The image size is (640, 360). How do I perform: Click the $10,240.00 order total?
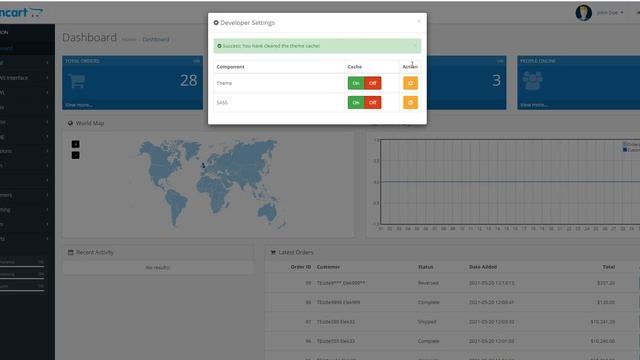tap(602, 341)
